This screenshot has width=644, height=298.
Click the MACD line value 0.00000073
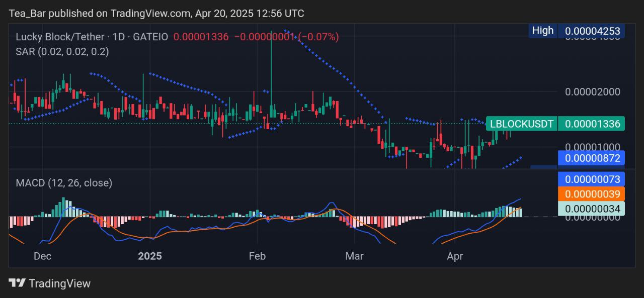[592, 179]
